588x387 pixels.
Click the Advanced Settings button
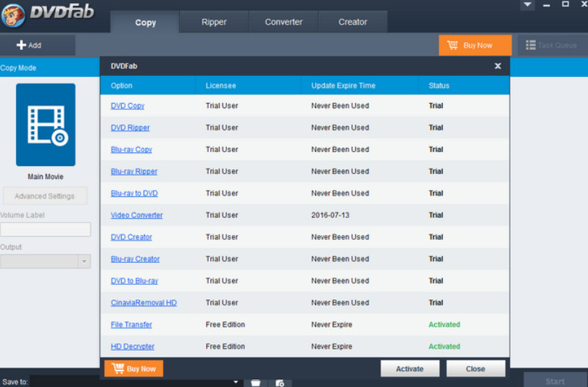tap(45, 196)
